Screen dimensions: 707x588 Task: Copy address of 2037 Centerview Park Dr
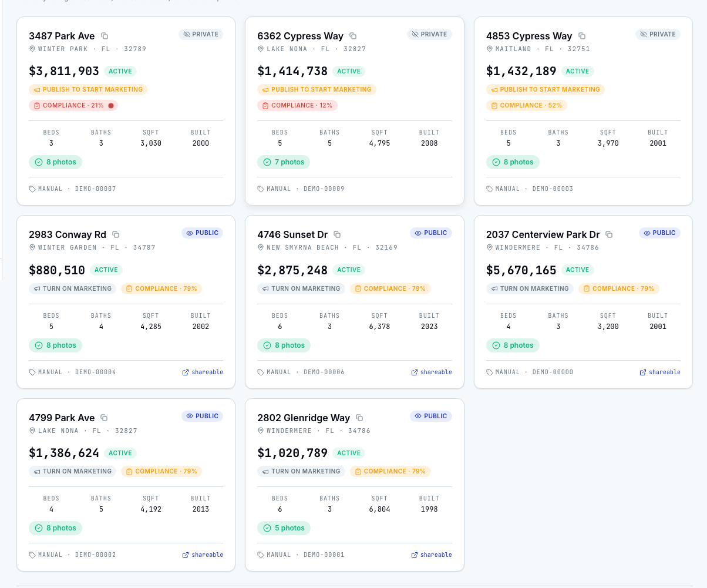(x=609, y=234)
